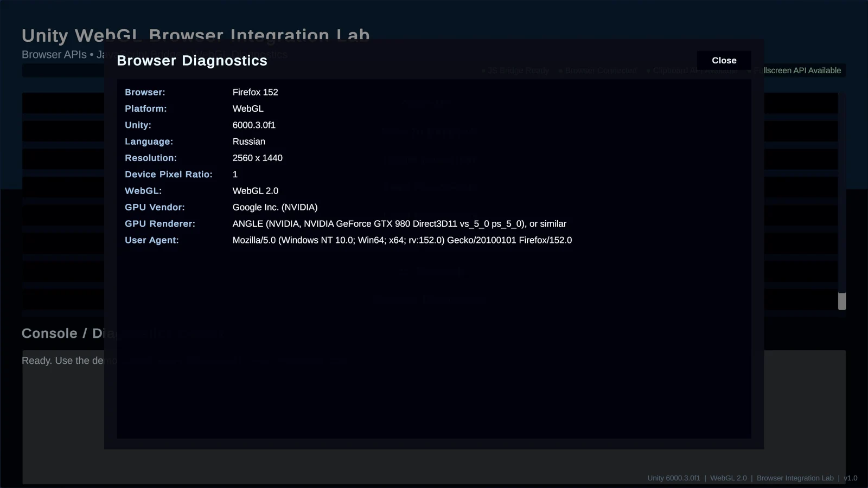This screenshot has height=488, width=868.
Task: Click the 'Browser Integration Lab' footer entry
Action: point(795,478)
